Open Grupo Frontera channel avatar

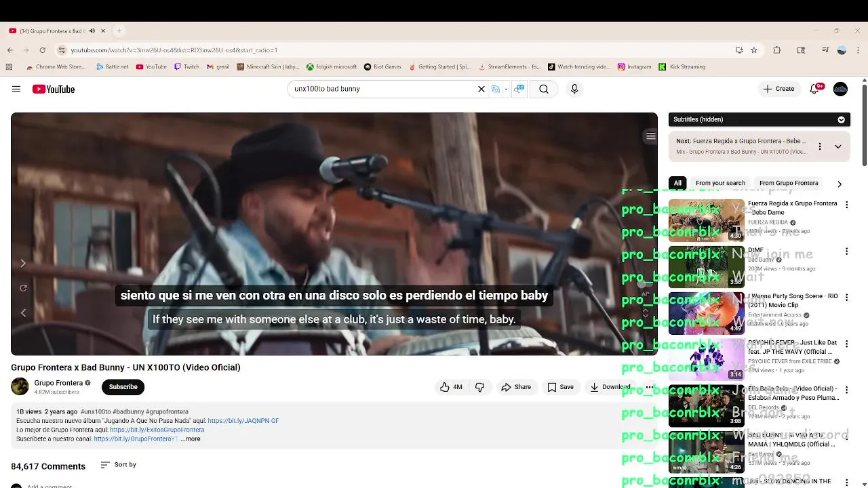click(20, 386)
